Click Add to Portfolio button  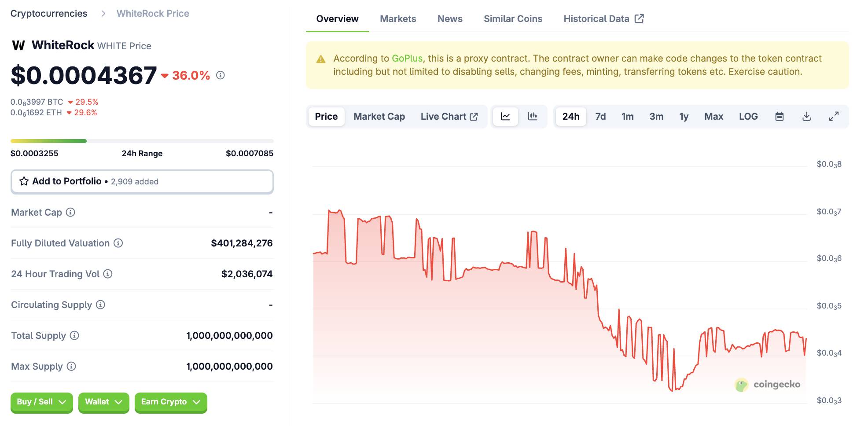tap(142, 181)
